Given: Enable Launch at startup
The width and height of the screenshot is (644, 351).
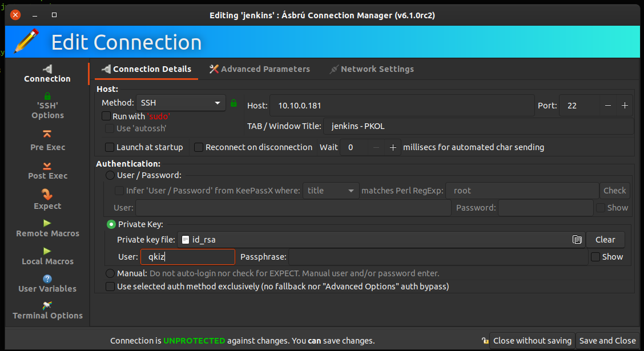Looking at the screenshot, I should (109, 147).
